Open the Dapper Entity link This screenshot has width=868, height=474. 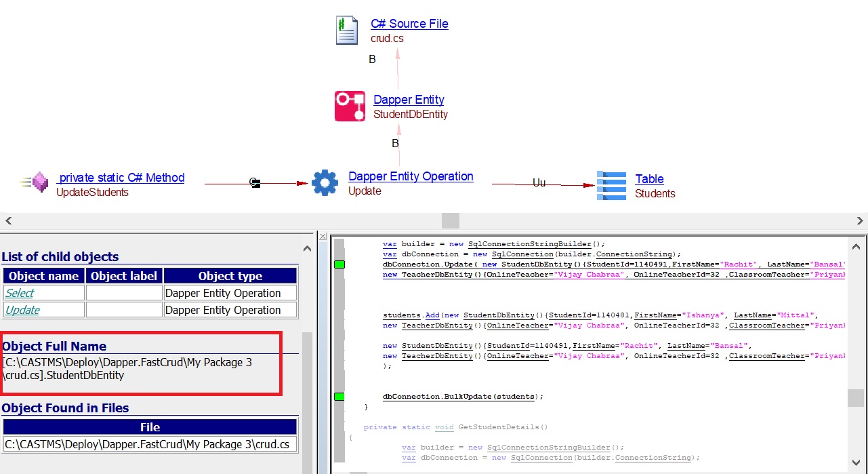409,100
